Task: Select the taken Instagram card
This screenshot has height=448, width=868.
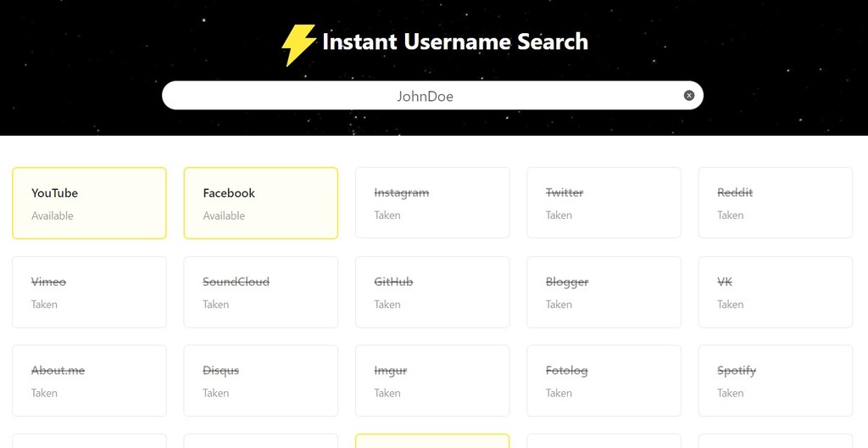Action: coord(432,203)
